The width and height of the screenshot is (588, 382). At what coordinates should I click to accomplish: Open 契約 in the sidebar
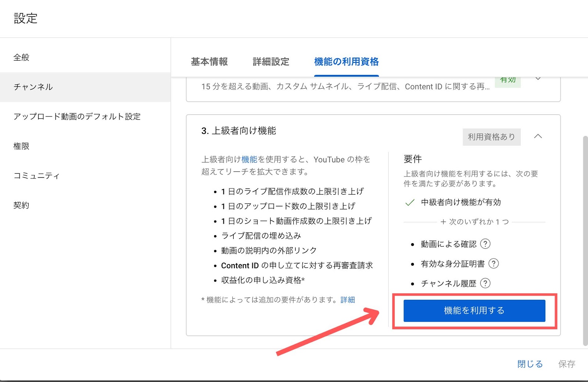click(x=85, y=205)
